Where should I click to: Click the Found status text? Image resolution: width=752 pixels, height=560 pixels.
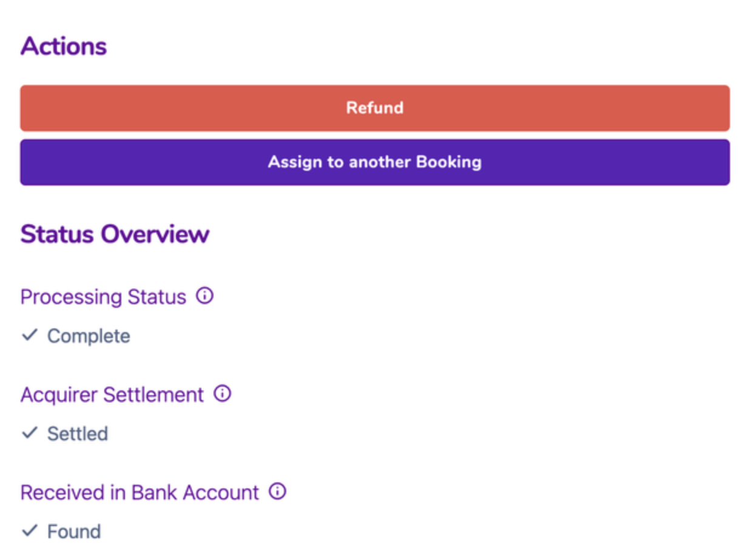point(74,532)
